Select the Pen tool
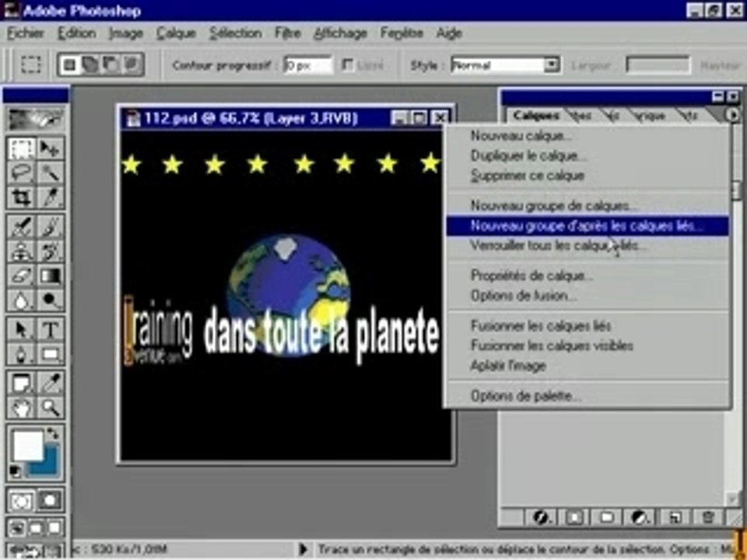This screenshot has height=560, width=747. 21,355
